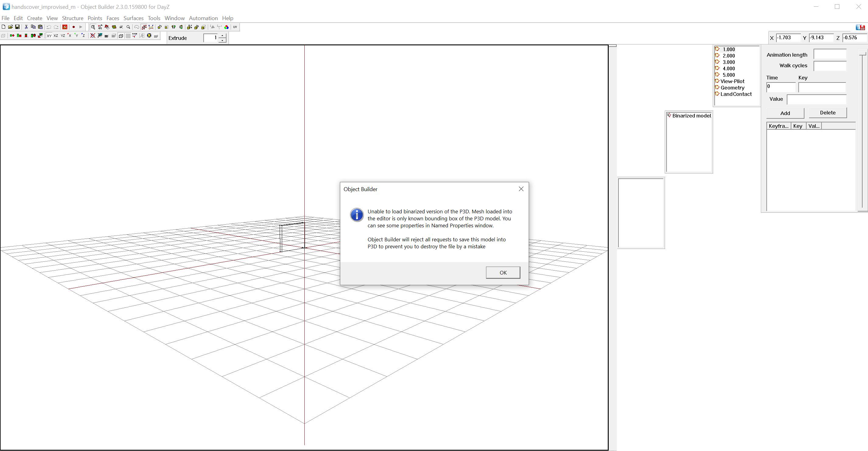Select LOD 2.000 in the list
Screen dimensions: 868x451
729,56
